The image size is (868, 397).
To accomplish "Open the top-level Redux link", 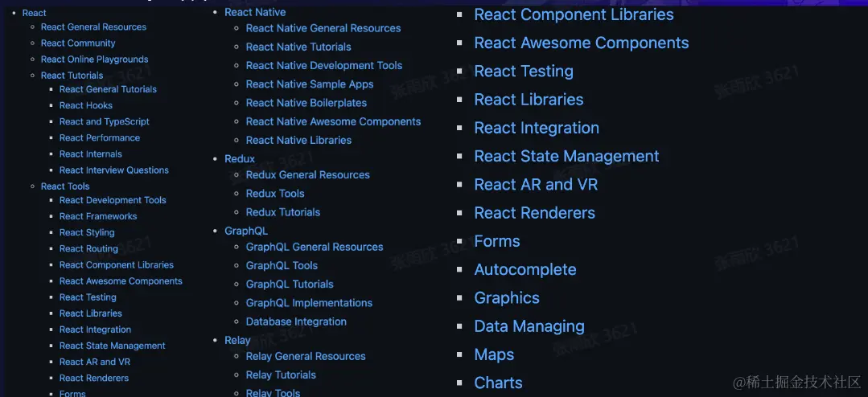I will tap(240, 158).
